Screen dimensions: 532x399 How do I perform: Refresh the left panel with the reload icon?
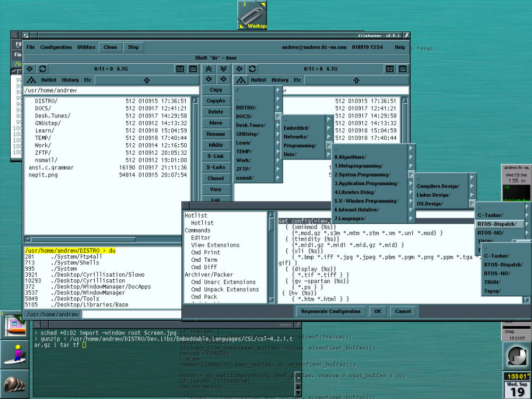coord(43,69)
